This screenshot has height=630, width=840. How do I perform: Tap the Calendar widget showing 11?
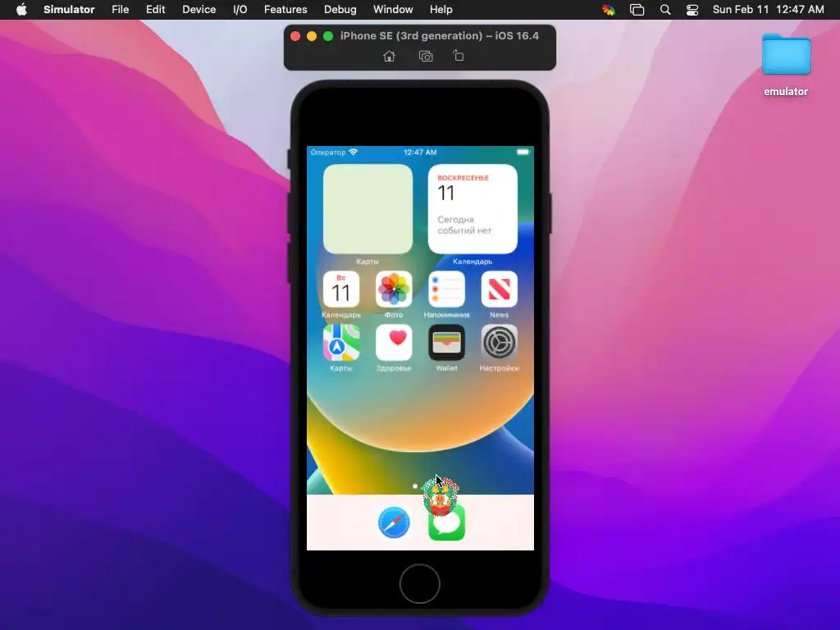click(x=472, y=209)
